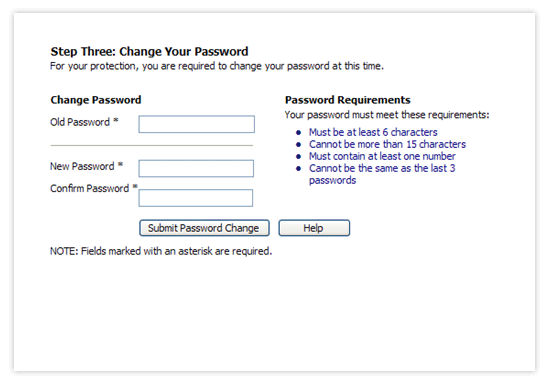Click the New Password label text
Image resolution: width=550 pixels, height=385 pixels.
coord(82,166)
